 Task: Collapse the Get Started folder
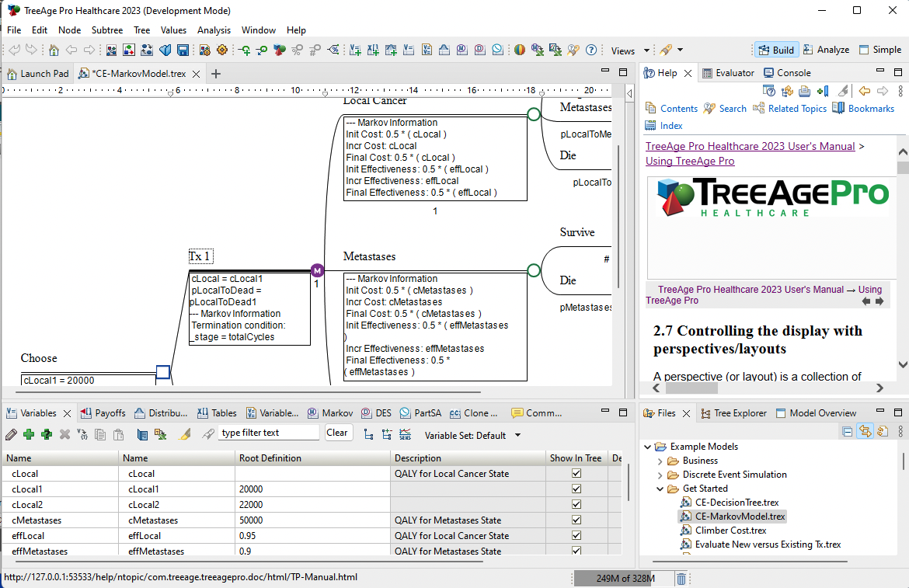tap(660, 489)
